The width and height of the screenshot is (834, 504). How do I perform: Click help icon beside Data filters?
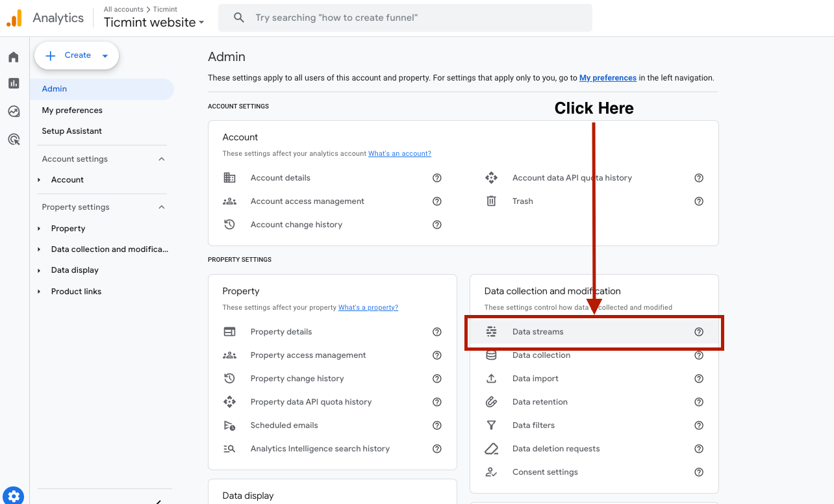pyautogui.click(x=699, y=425)
